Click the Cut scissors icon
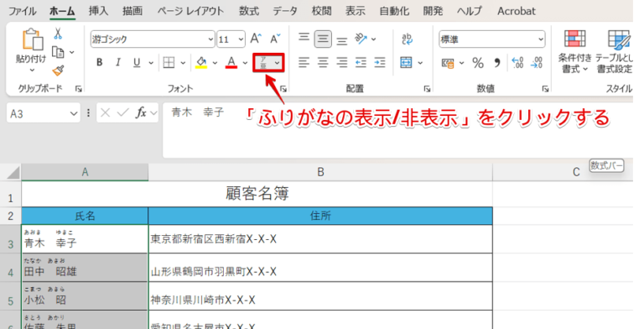644x329 pixels. point(58,34)
